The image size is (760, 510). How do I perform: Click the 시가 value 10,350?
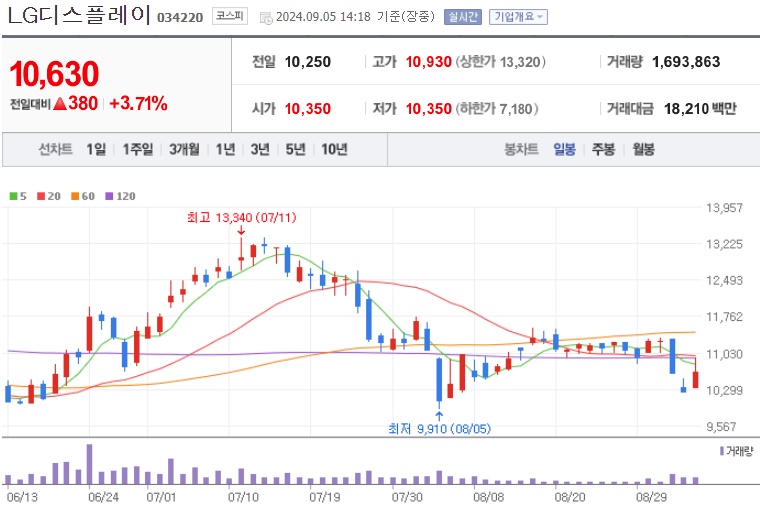308,109
